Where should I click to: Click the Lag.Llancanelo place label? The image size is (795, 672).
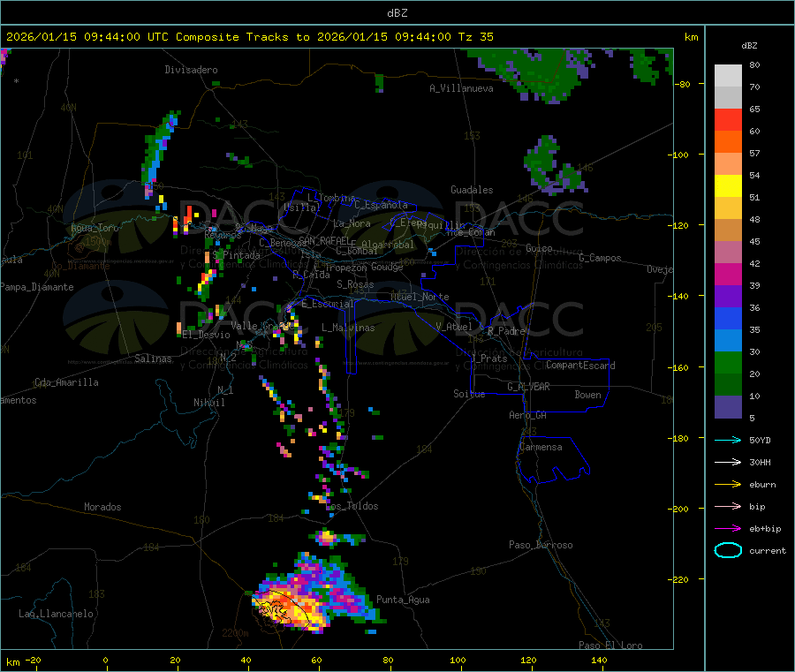[57, 614]
